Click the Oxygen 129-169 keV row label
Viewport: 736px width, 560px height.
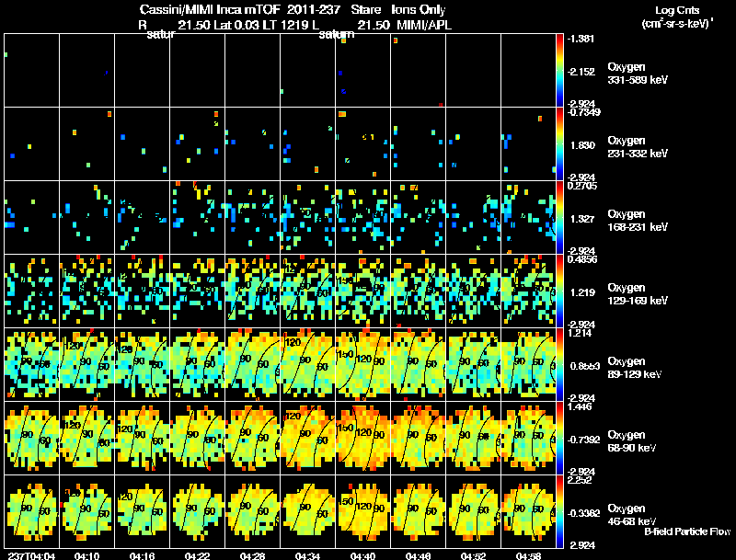637,293
